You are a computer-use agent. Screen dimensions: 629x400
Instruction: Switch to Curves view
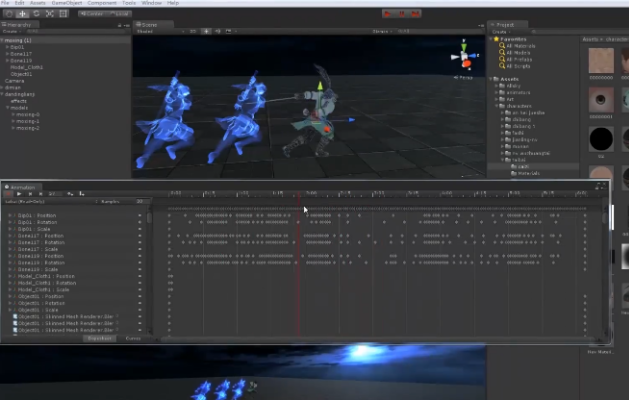point(133,339)
